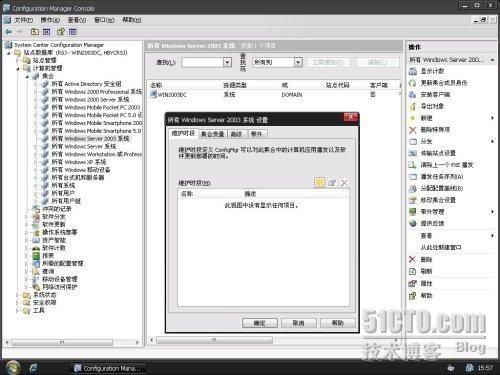Click the new maintenance window star icon
This screenshot has width=500, height=375.
click(x=319, y=182)
